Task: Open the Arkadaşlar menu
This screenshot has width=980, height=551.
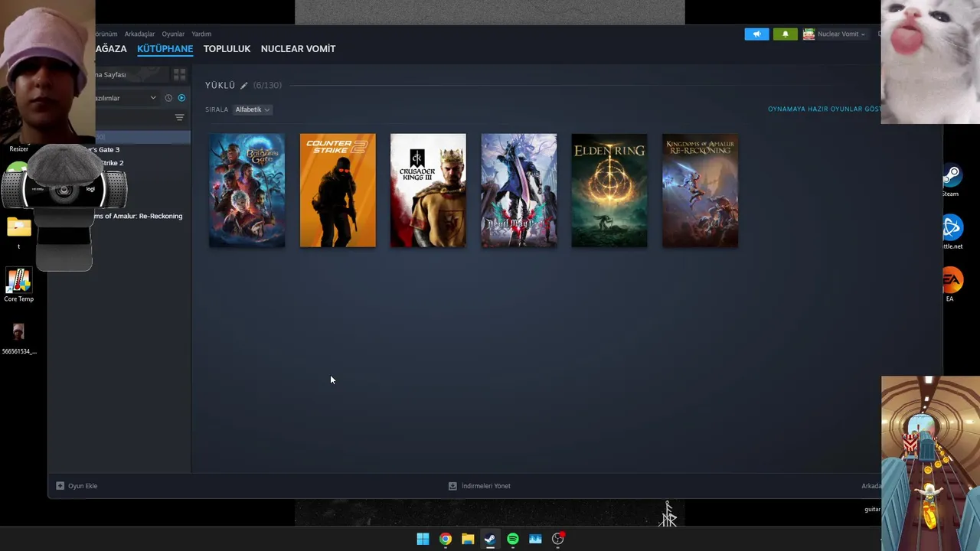Action: point(139,34)
